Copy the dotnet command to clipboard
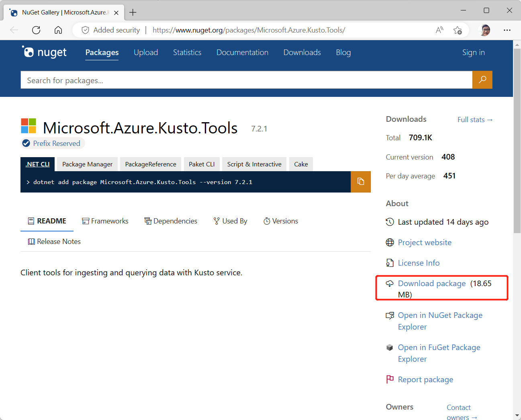This screenshot has height=420, width=521. (x=360, y=182)
